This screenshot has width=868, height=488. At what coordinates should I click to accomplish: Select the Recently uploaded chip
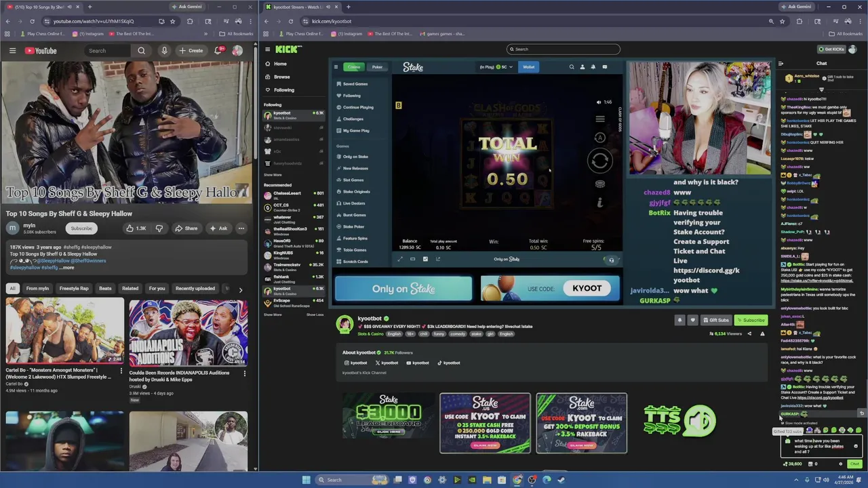point(195,289)
